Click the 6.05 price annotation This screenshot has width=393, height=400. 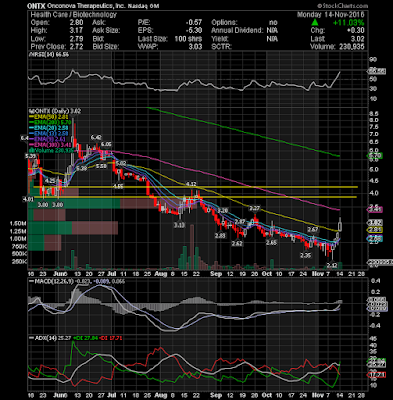tap(106, 144)
